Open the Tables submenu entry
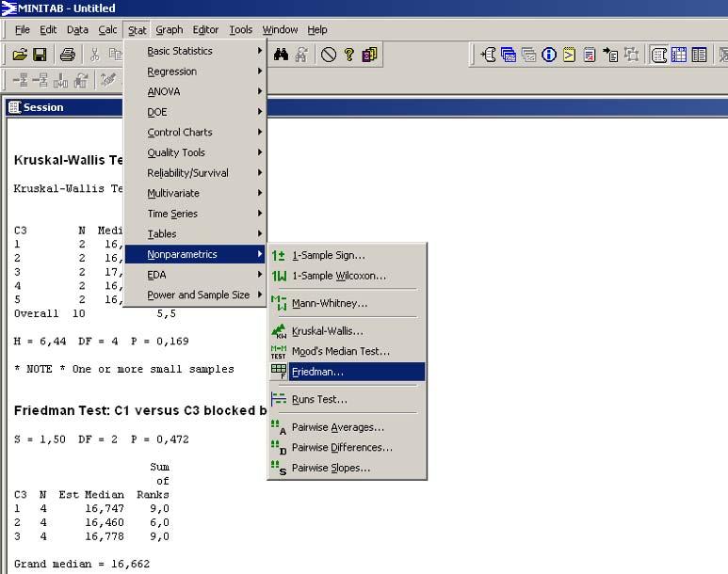Viewport: 728px width, 574px height. (x=195, y=234)
